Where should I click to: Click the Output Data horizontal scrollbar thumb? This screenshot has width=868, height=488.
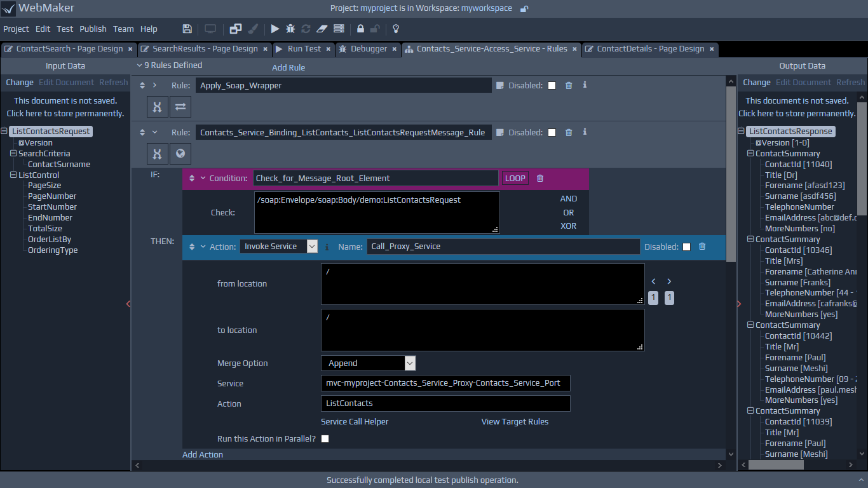pyautogui.click(x=776, y=465)
